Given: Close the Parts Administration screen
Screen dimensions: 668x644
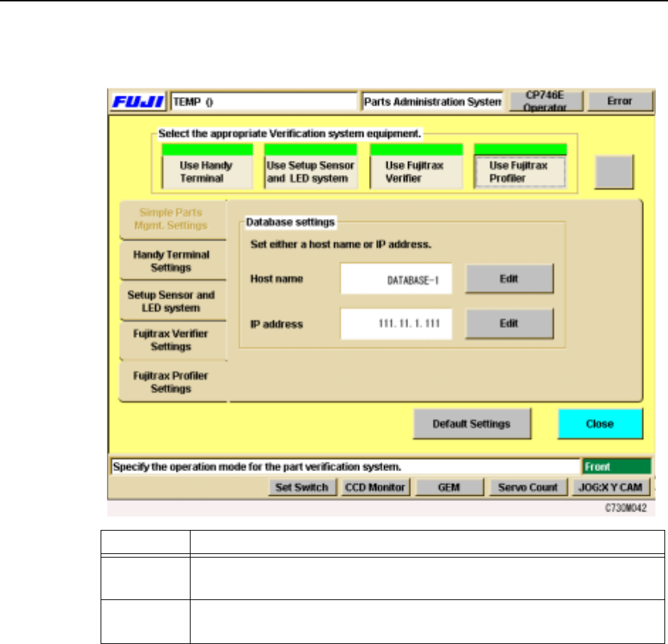Looking at the screenshot, I should pos(600,424).
